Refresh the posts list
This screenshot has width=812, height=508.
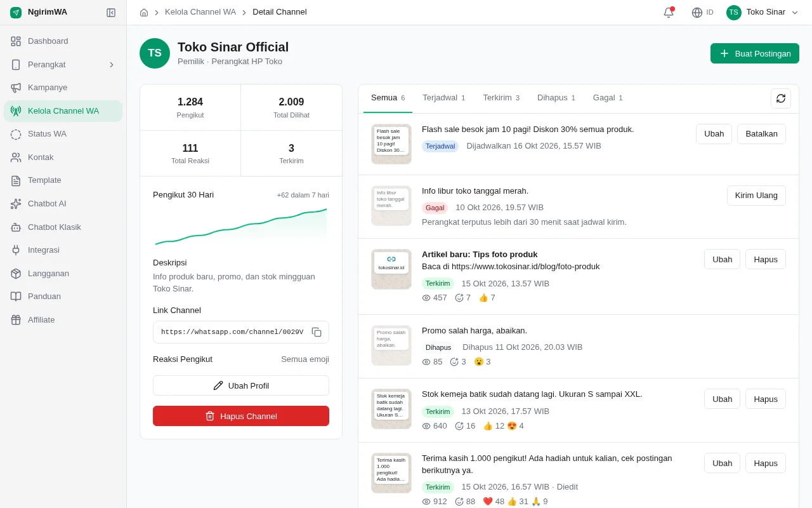[781, 98]
